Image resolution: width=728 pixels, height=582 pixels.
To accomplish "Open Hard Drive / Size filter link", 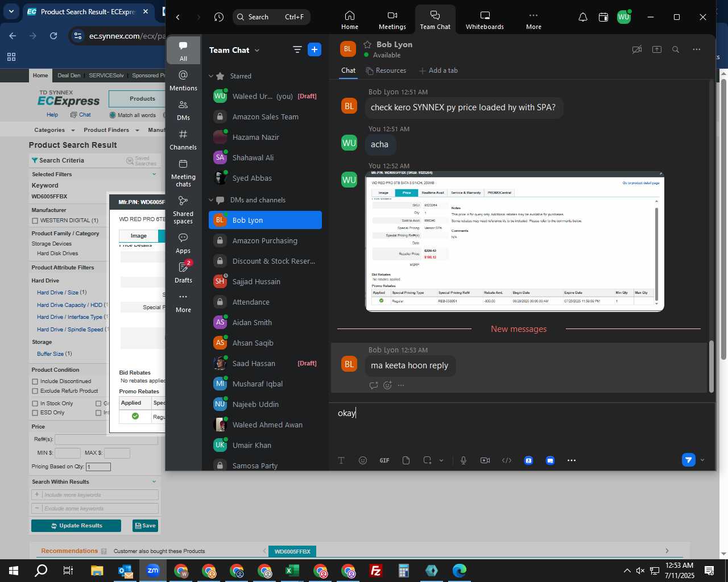I will pos(57,293).
